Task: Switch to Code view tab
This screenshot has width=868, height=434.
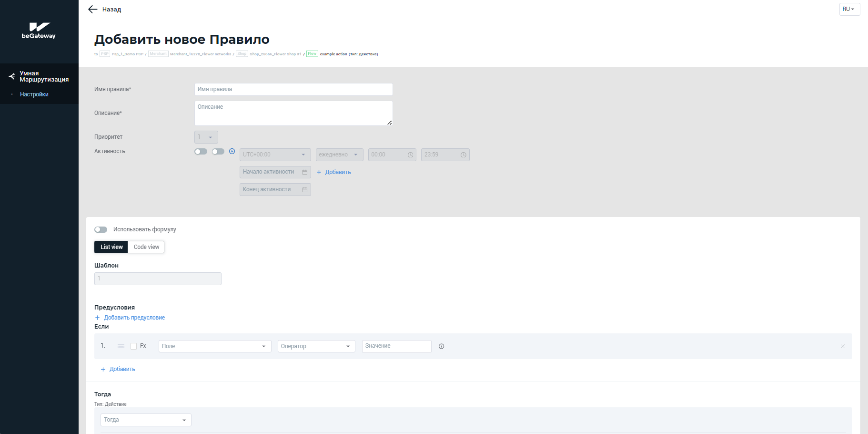Action: coord(146,247)
